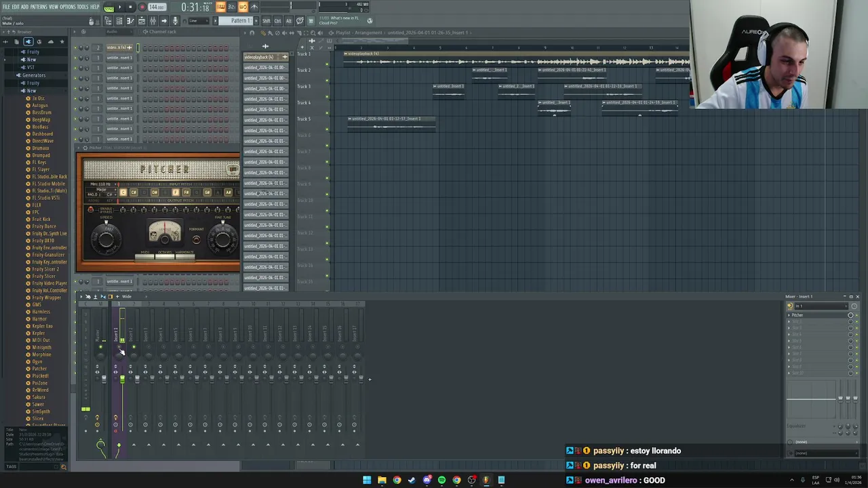Click the microphone recording icon in toolbar
Screen dimensions: 868x488
(175, 21)
